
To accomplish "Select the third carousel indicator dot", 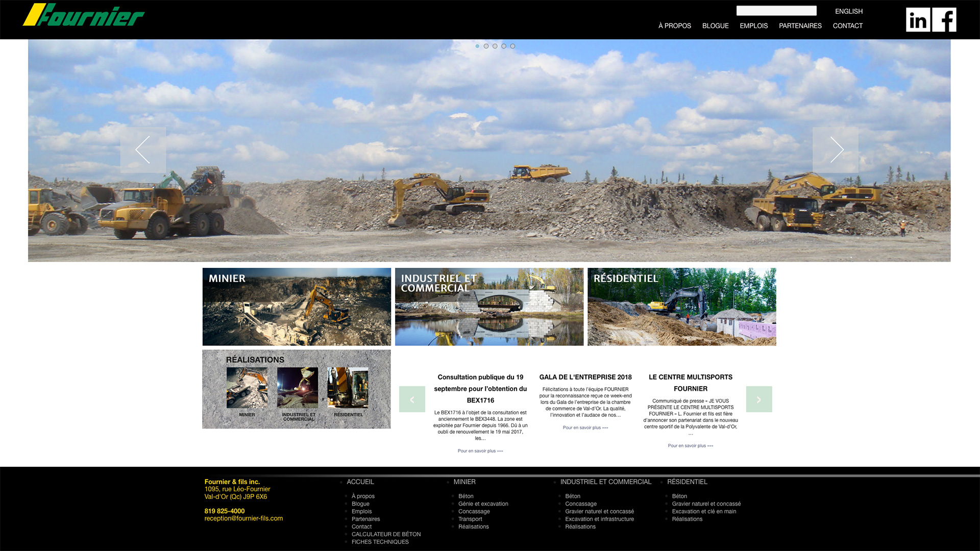I will tap(495, 46).
